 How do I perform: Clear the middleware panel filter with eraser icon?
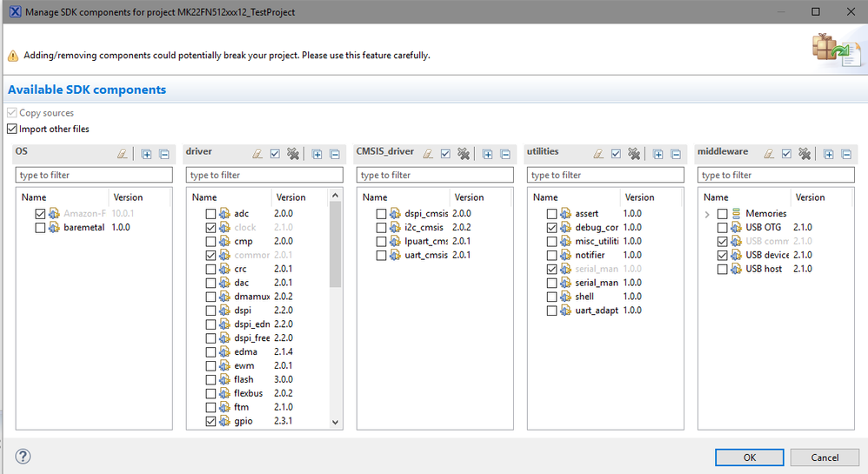pyautogui.click(x=769, y=154)
